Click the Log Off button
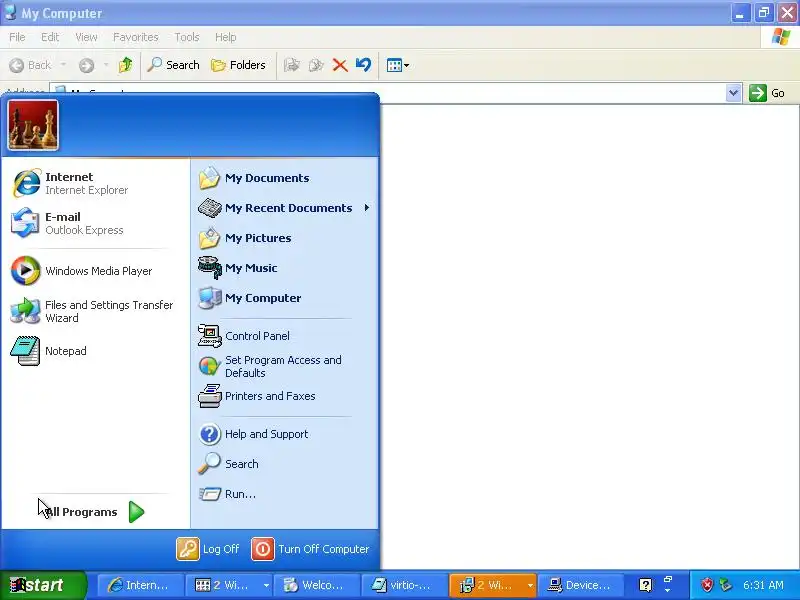 (208, 549)
